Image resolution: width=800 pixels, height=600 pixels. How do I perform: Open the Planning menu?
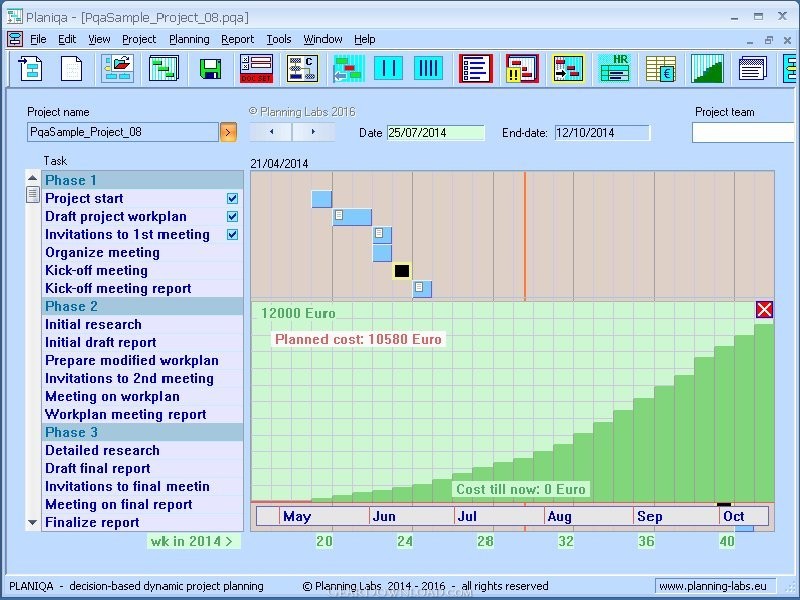189,39
